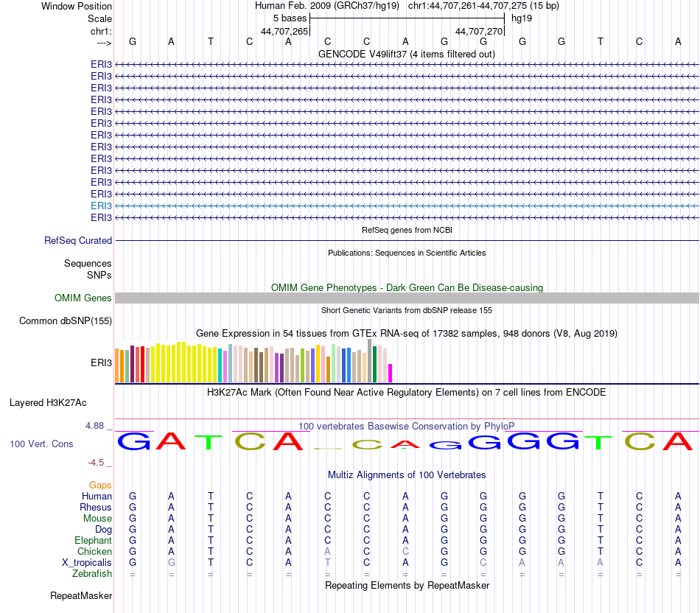Click the 'OMIM Gene Phenotypes' green track title

click(x=407, y=287)
